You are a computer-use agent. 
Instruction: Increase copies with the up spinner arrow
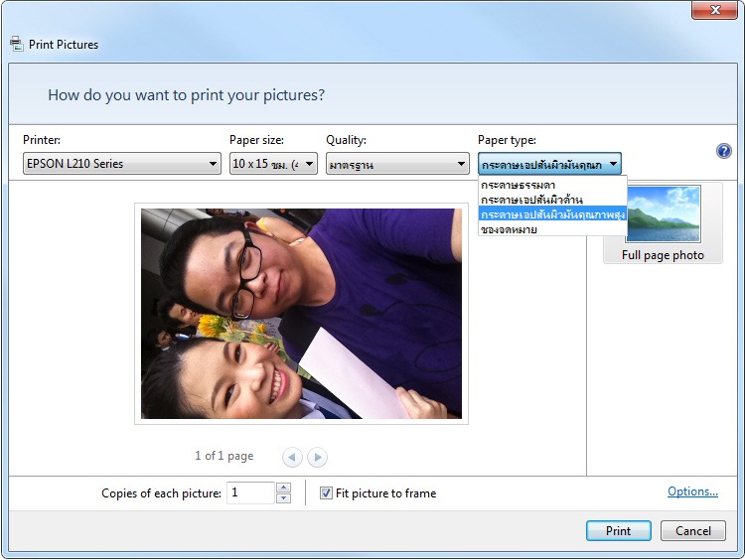pyautogui.click(x=283, y=487)
